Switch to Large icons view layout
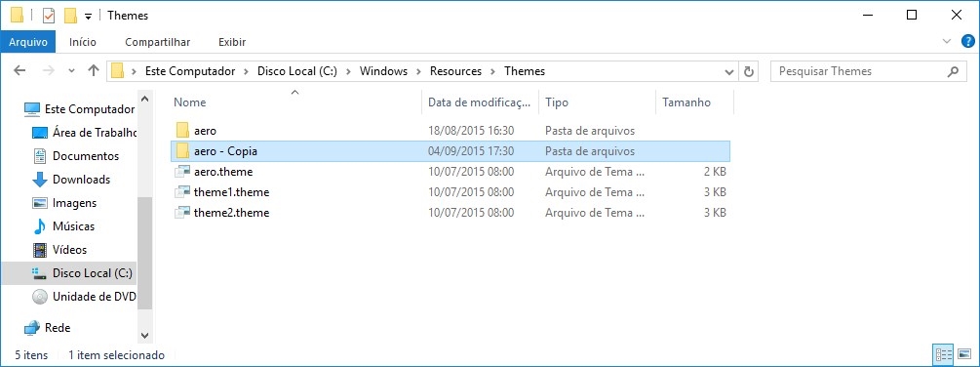 click(x=963, y=355)
